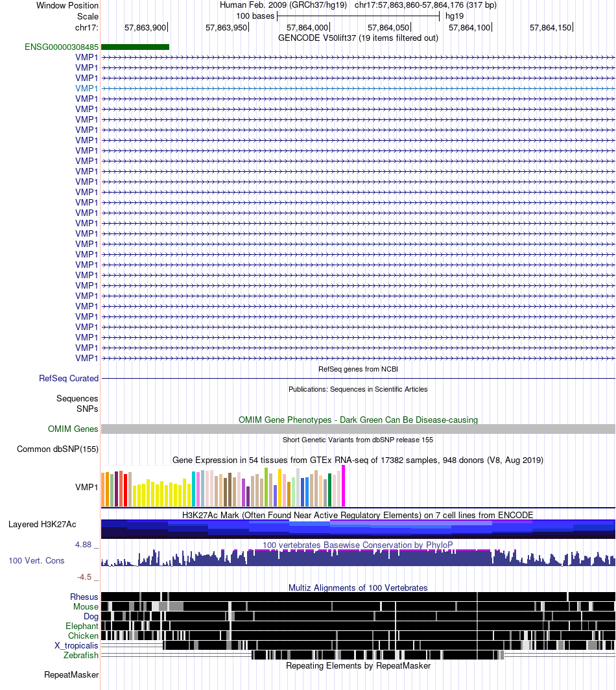Open the GENCODE V50lift37 track title

click(x=358, y=38)
